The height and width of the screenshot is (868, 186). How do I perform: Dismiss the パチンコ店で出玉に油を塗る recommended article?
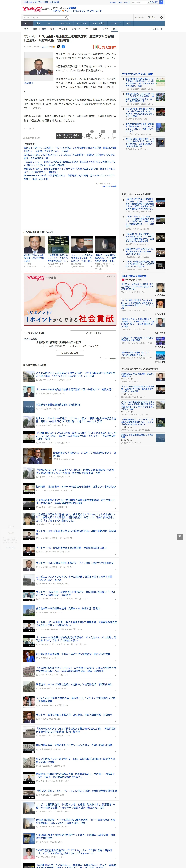pos(116,381)
